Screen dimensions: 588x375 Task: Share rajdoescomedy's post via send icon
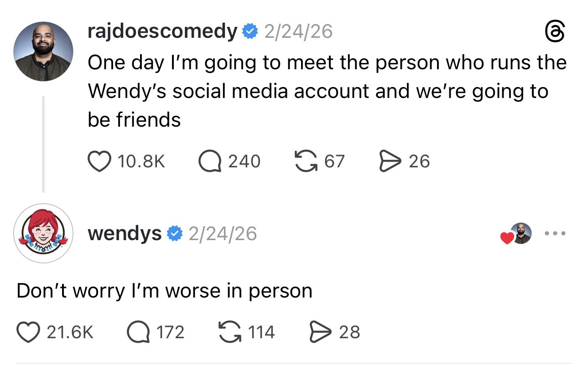[390, 161]
